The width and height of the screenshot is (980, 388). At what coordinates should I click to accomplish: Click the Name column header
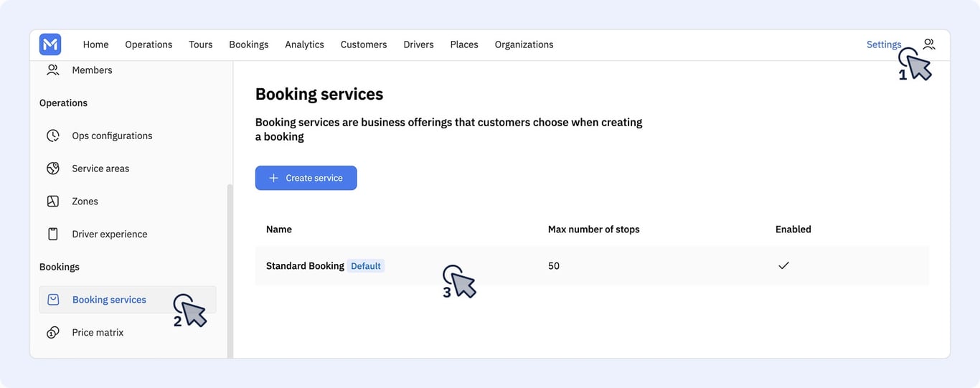(279, 230)
